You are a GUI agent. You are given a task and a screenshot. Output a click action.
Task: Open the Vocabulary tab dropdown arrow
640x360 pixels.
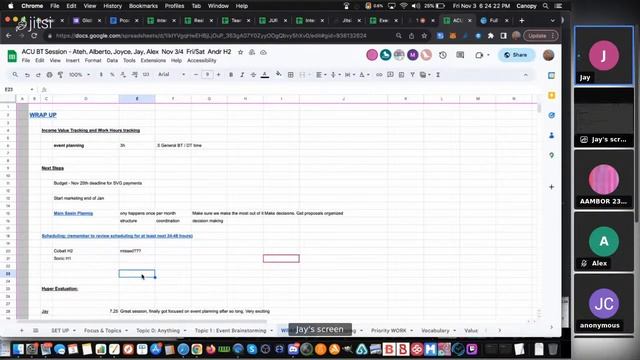pyautogui.click(x=454, y=331)
